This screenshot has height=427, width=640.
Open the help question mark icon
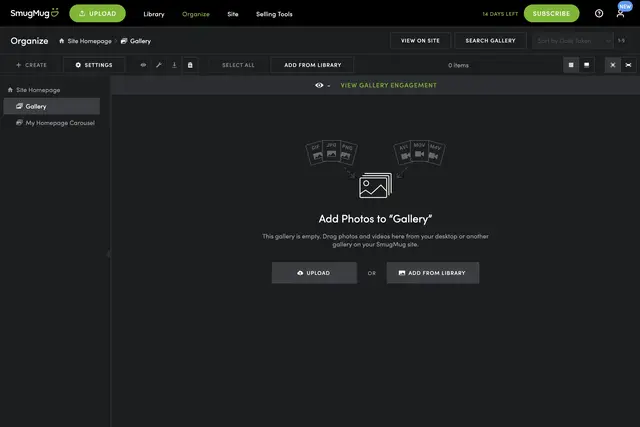click(x=599, y=13)
